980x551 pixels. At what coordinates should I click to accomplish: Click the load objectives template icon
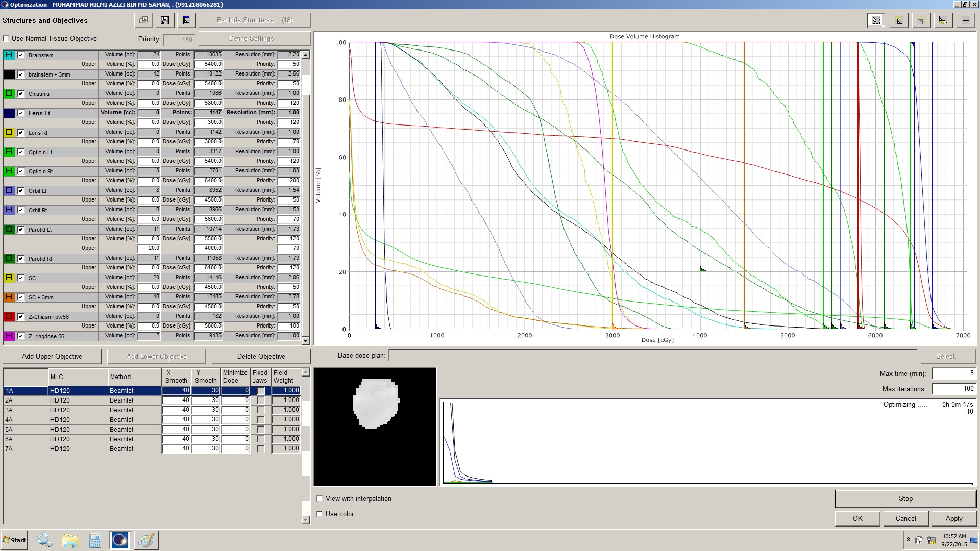tap(143, 20)
